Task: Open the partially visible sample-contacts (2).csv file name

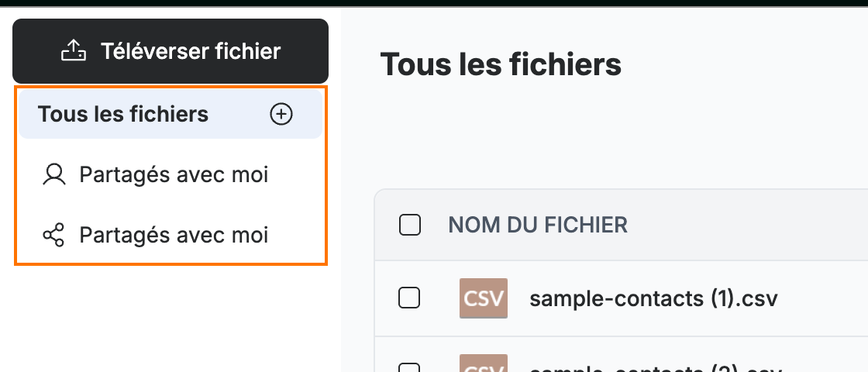Action: tap(655, 368)
